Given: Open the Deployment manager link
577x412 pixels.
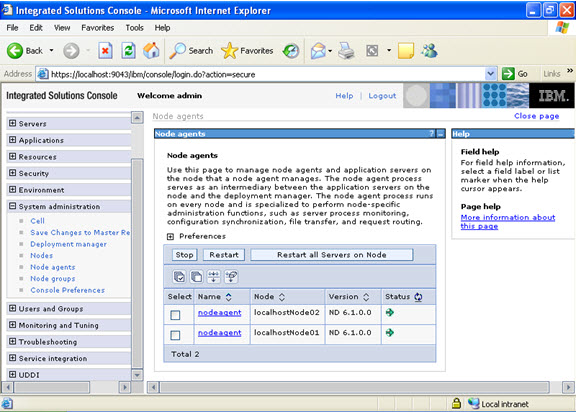Looking at the screenshot, I should 68,244.
